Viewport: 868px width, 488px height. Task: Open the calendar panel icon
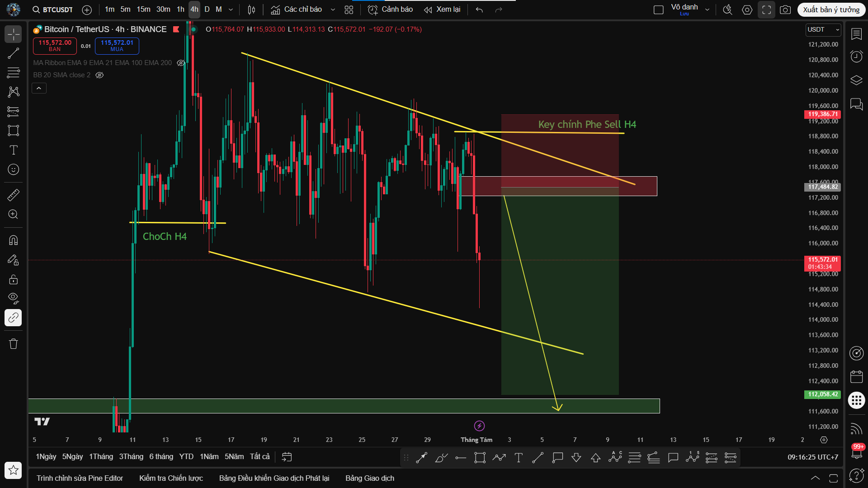click(857, 376)
